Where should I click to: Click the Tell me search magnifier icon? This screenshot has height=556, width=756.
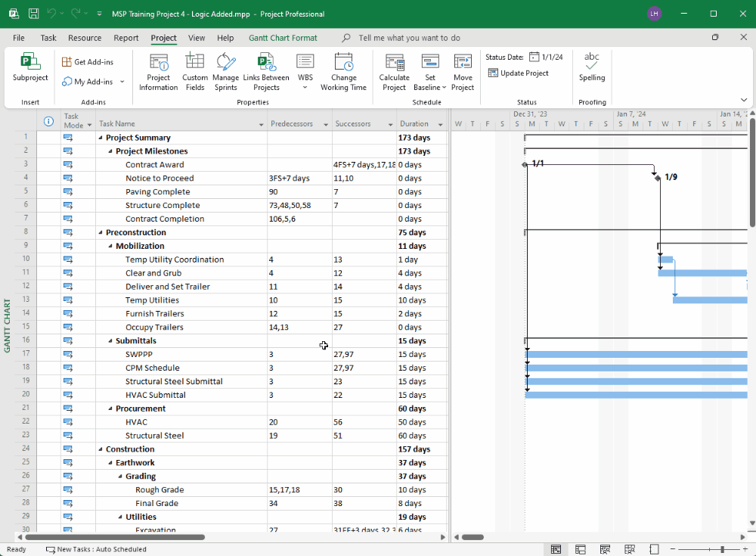(x=346, y=38)
